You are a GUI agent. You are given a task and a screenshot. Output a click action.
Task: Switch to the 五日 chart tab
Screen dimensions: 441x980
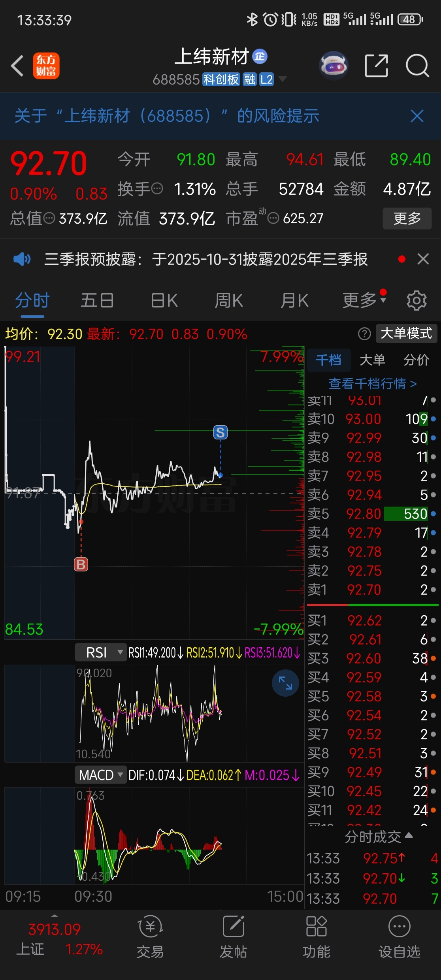[98, 300]
